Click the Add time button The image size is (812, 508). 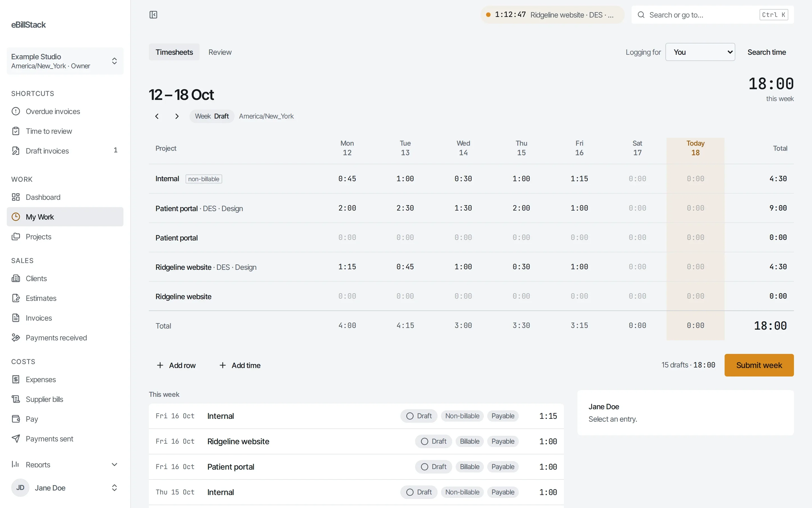(240, 365)
